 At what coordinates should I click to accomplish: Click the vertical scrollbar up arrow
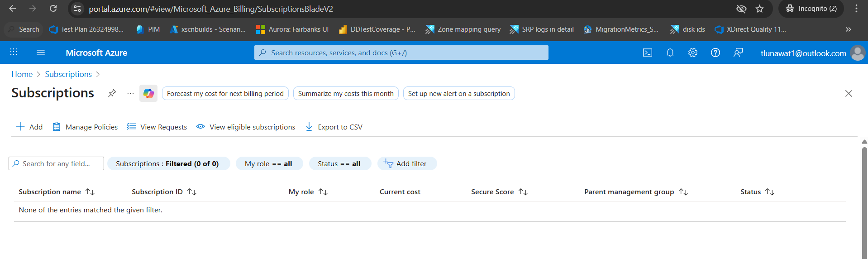point(864,142)
